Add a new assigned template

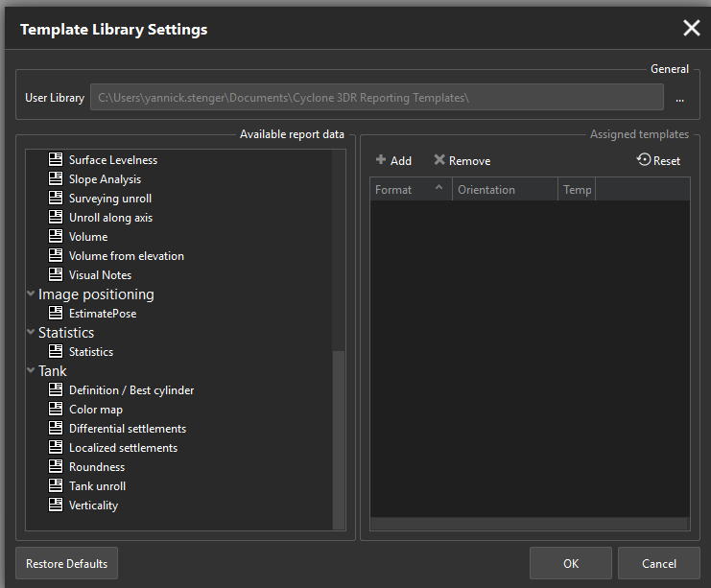pyautogui.click(x=393, y=161)
